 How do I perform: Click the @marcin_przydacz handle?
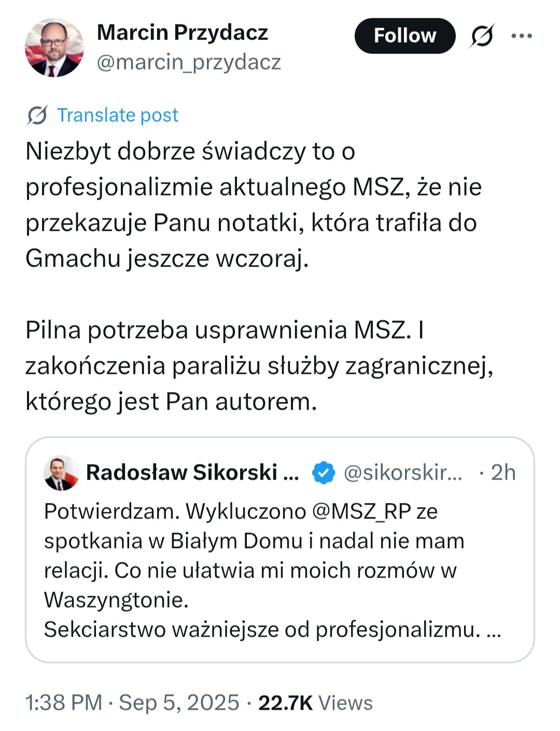coord(189,62)
